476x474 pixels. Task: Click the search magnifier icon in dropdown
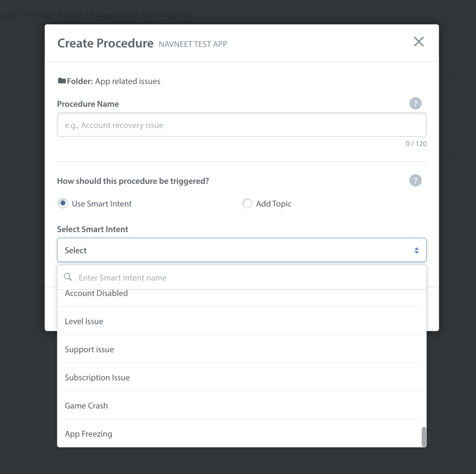68,277
